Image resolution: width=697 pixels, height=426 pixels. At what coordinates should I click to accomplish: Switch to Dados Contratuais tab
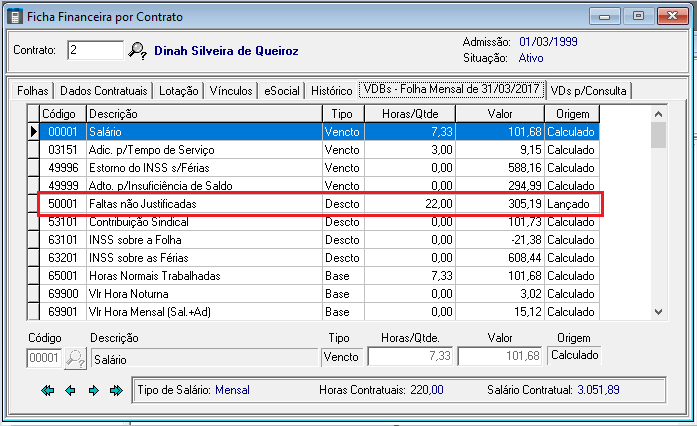102,91
